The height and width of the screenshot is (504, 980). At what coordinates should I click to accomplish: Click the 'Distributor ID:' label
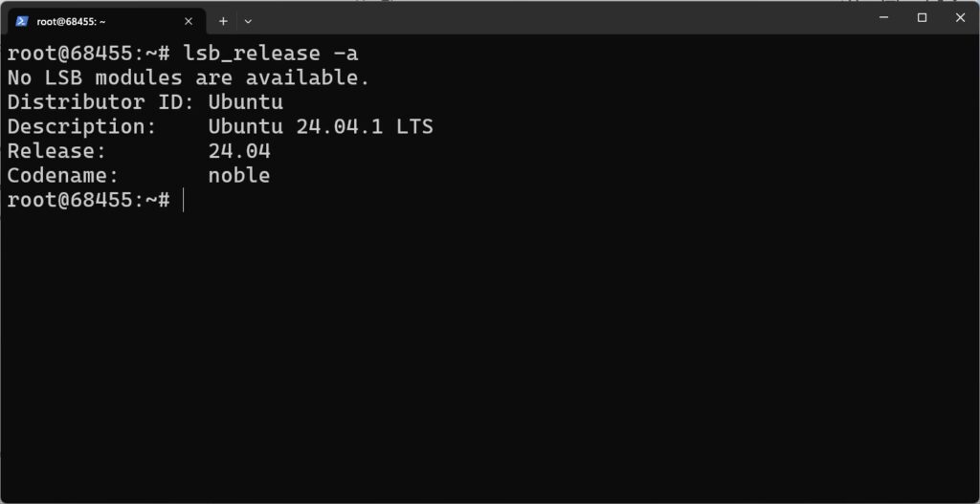(100, 102)
